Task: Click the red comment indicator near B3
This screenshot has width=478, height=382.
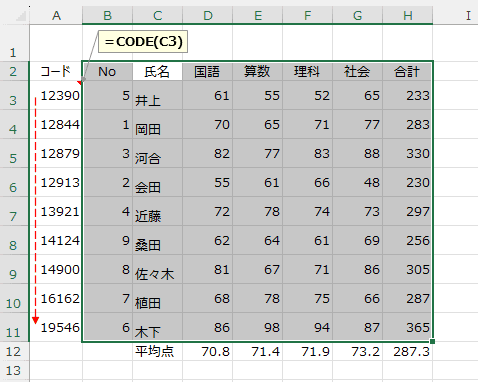Action: click(x=79, y=82)
